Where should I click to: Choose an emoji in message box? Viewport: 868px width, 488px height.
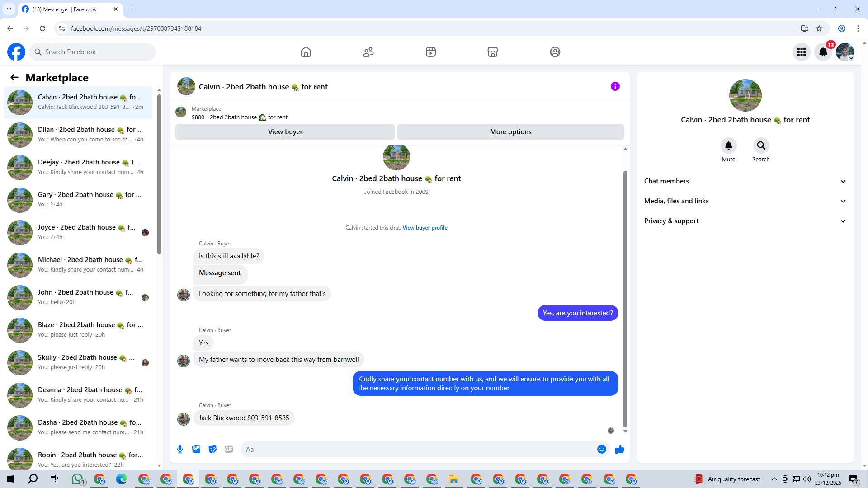601,449
